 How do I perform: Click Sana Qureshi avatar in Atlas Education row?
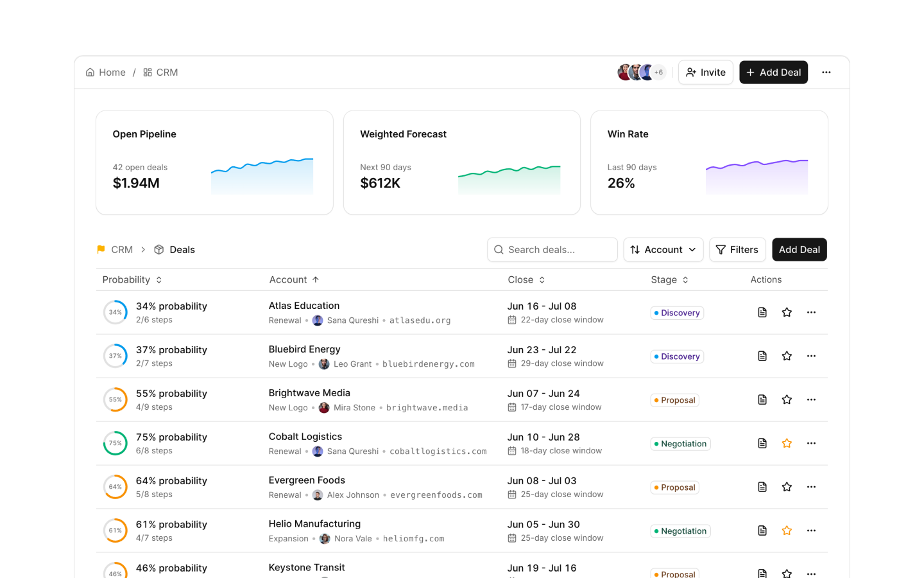(318, 320)
